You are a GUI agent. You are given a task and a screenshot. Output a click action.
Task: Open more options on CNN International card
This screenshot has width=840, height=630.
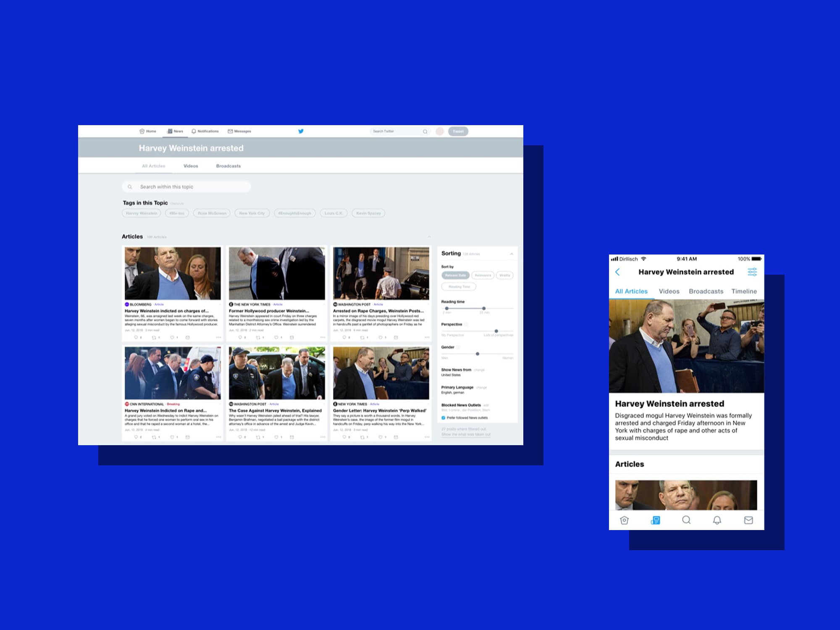coord(218,437)
